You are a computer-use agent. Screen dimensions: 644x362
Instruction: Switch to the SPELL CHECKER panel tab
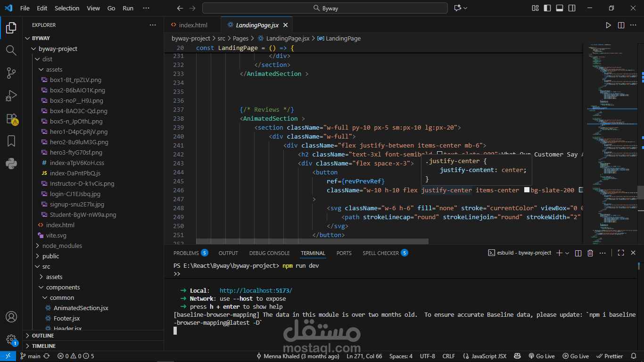tap(385, 253)
